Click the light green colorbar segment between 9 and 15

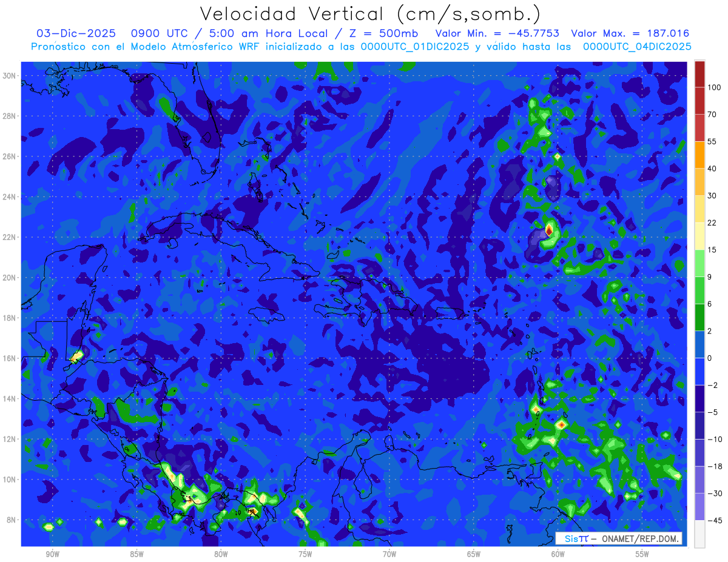pyautogui.click(x=699, y=263)
